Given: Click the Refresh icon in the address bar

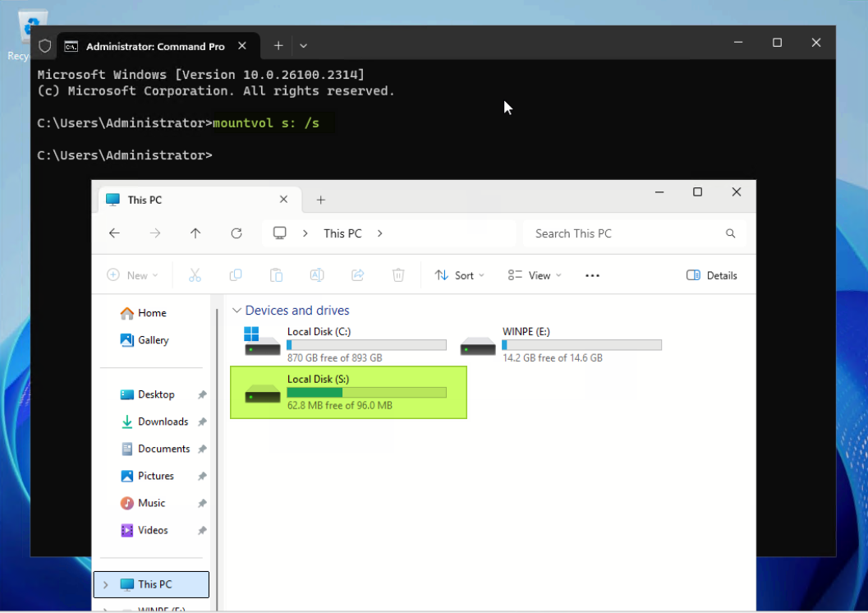Looking at the screenshot, I should 236,233.
